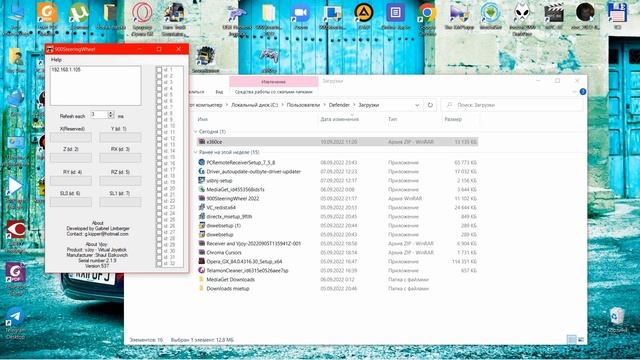Click the TelamonCleaner installer file icon

[201, 270]
